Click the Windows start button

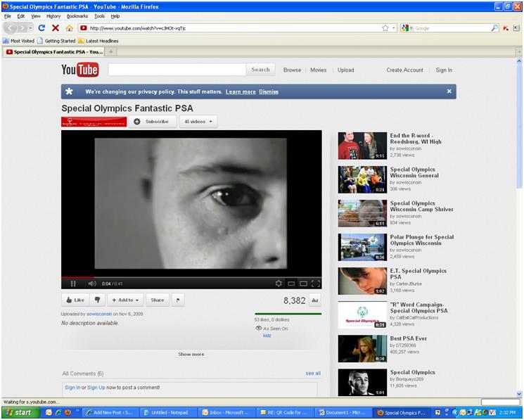20,413
